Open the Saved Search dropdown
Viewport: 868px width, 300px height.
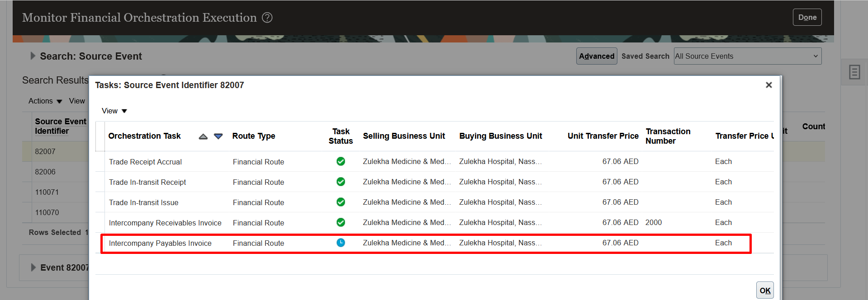pyautogui.click(x=747, y=56)
